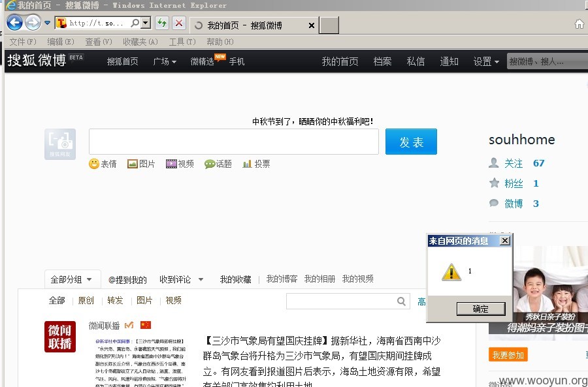Open 微精选 with NEW badge
Image resolution: width=588 pixels, height=387 pixels.
pyautogui.click(x=203, y=61)
